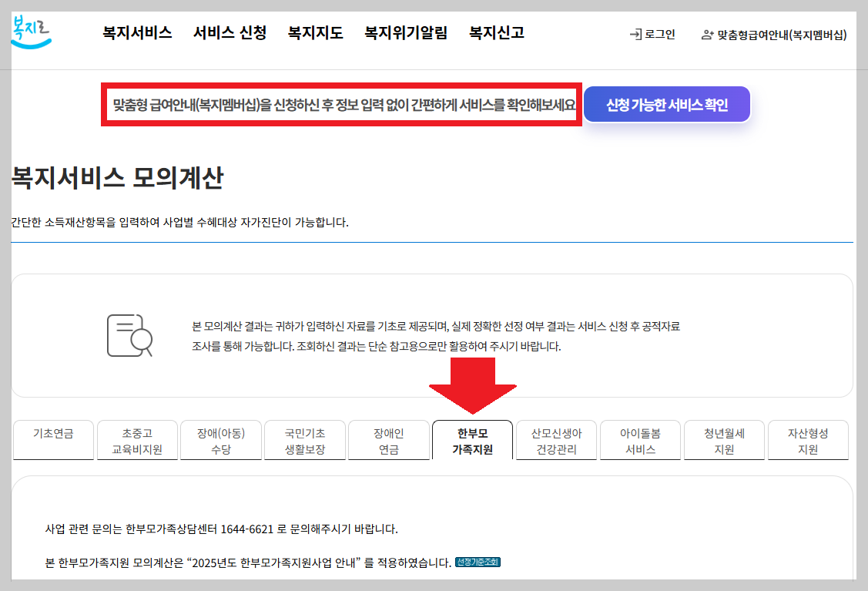Click the membership person-plus icon
Screen dimensions: 868x591
(x=707, y=35)
